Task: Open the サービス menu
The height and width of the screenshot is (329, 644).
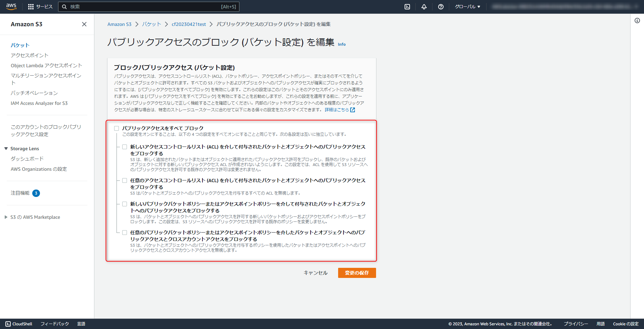Action: pyautogui.click(x=44, y=6)
